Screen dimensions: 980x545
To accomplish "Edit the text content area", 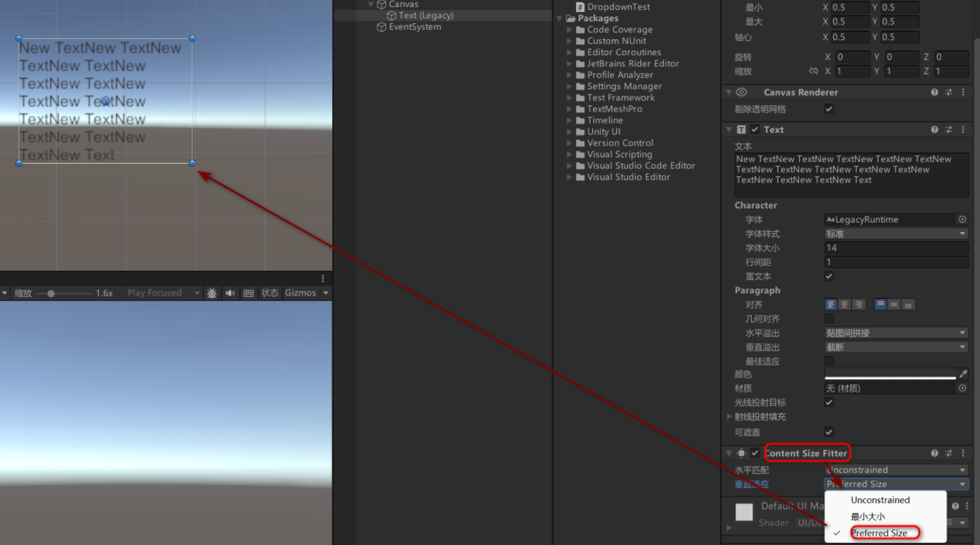I will (x=851, y=175).
